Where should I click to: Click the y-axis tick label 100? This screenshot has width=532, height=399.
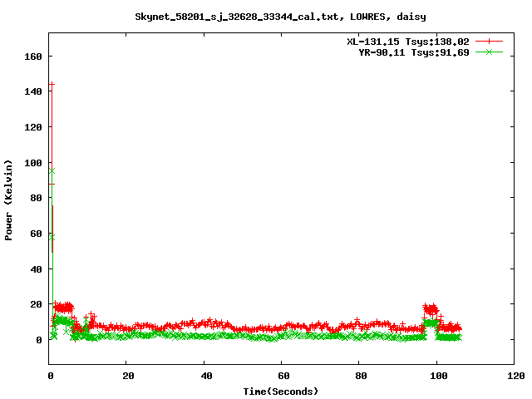33,163
